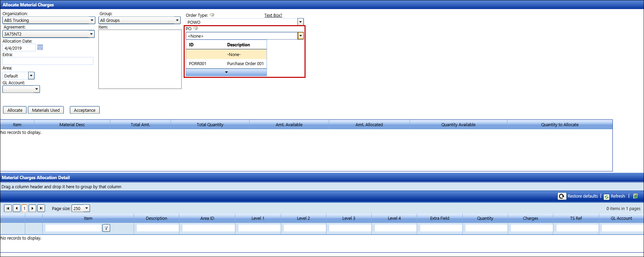The width and height of the screenshot is (644, 257).
Task: Click into the Extra text field
Action: point(48,61)
